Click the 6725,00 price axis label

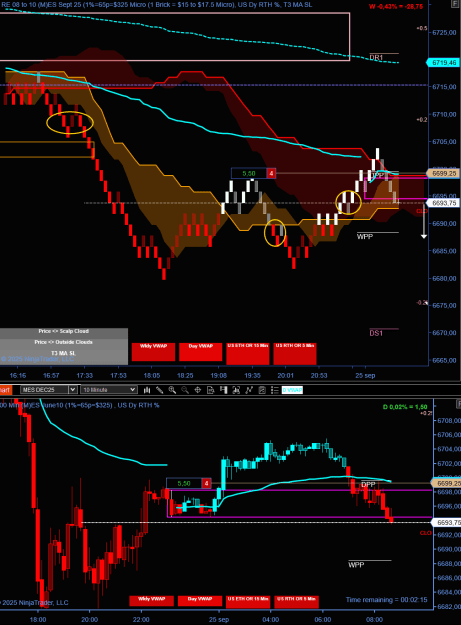pos(444,32)
